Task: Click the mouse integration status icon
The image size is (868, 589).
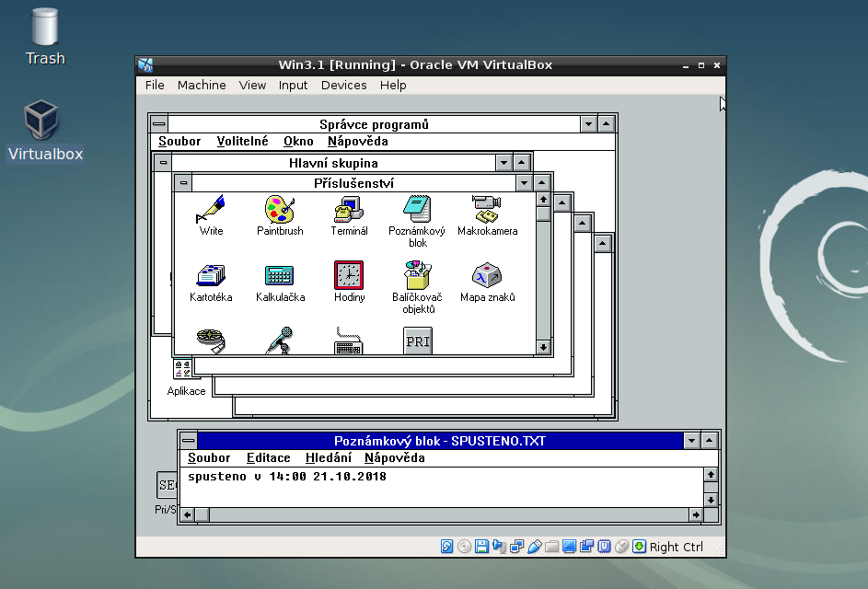Action: (x=621, y=547)
